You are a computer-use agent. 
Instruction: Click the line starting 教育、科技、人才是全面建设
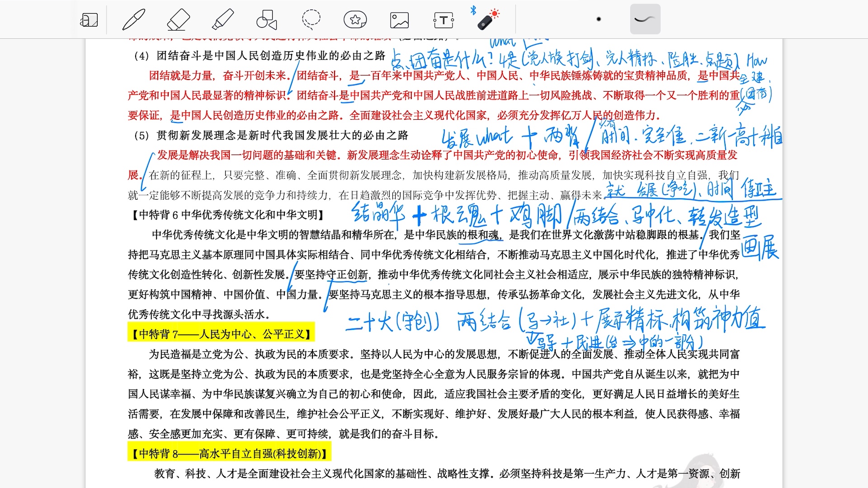pos(447,474)
